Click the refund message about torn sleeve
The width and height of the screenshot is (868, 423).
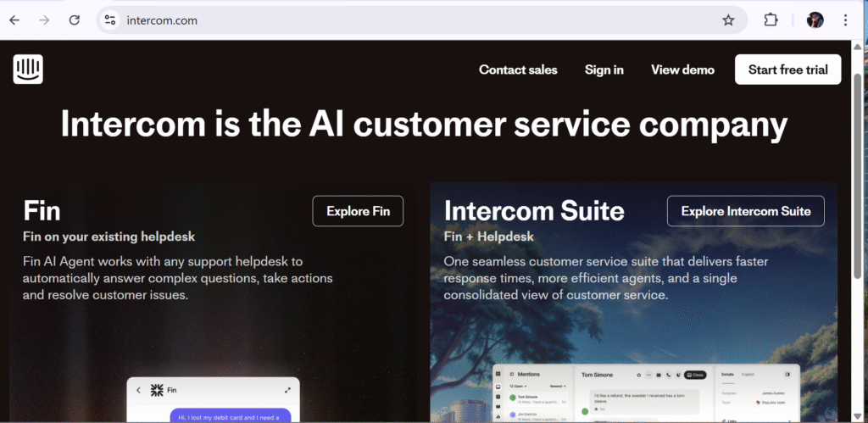[x=644, y=402]
